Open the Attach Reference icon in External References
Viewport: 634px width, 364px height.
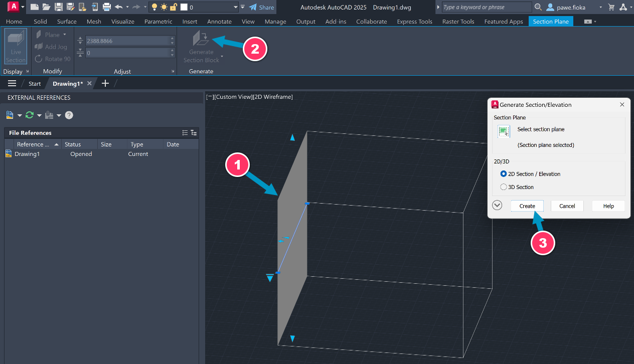9,115
